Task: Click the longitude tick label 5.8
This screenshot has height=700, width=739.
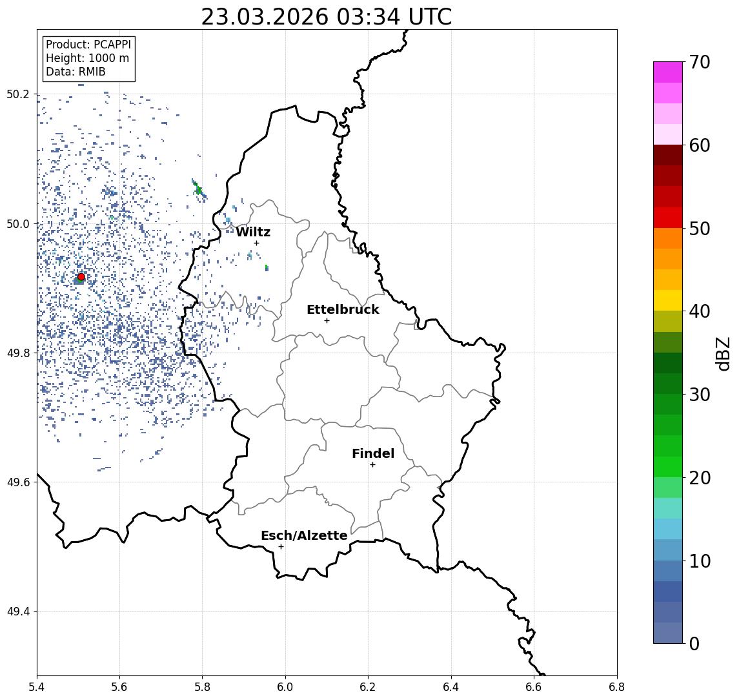Action: tap(202, 687)
